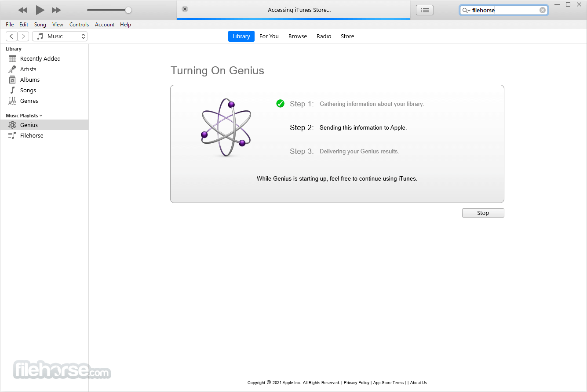Switch to the Browse tab
The image size is (587, 392).
click(298, 36)
